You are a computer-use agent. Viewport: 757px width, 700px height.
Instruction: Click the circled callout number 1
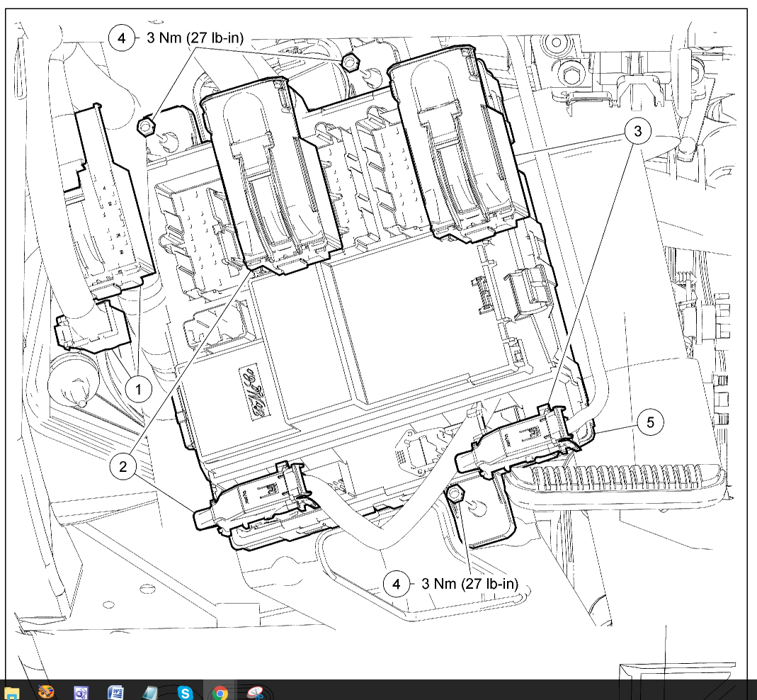[x=139, y=389]
